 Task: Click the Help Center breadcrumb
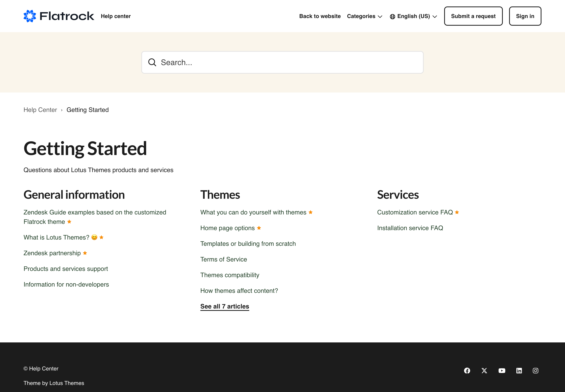(x=40, y=110)
